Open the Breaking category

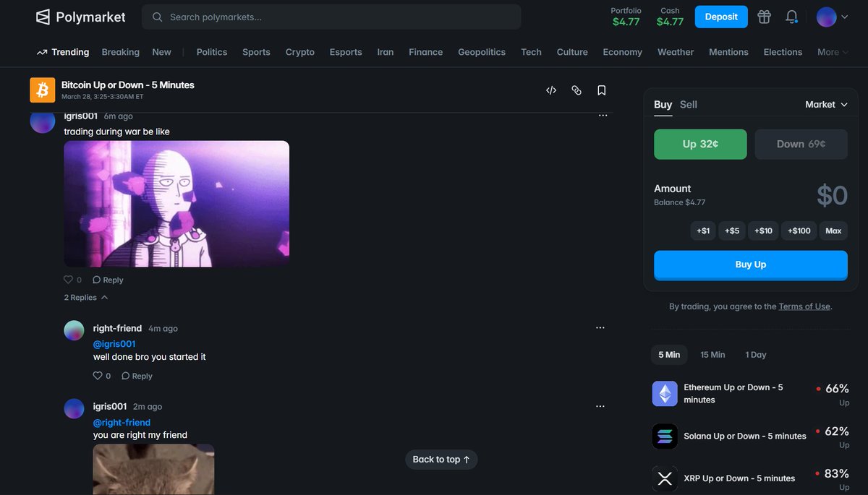121,52
